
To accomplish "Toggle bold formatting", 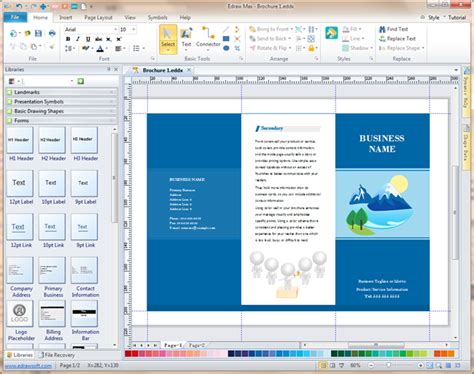I will tap(68, 39).
